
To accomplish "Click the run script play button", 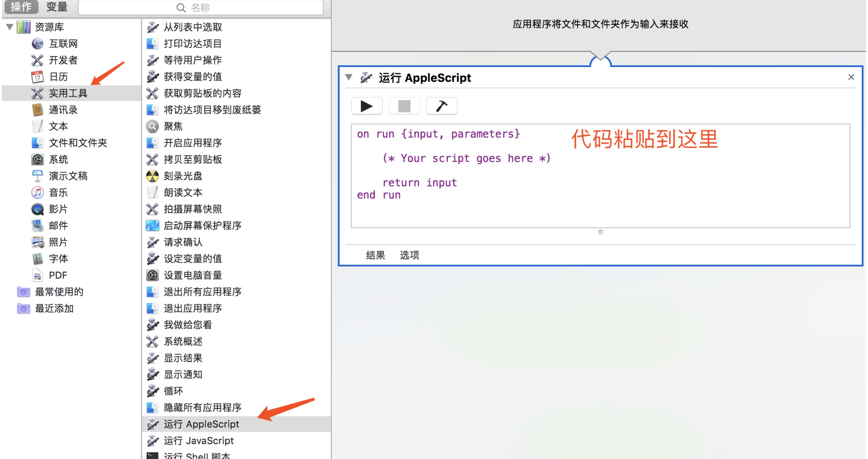I will click(367, 107).
